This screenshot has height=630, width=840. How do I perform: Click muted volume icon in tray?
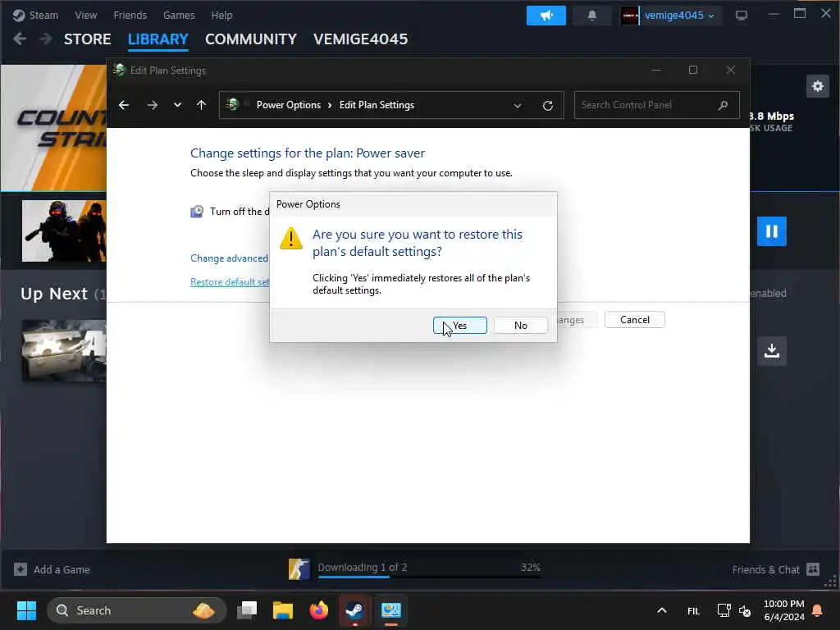click(745, 610)
